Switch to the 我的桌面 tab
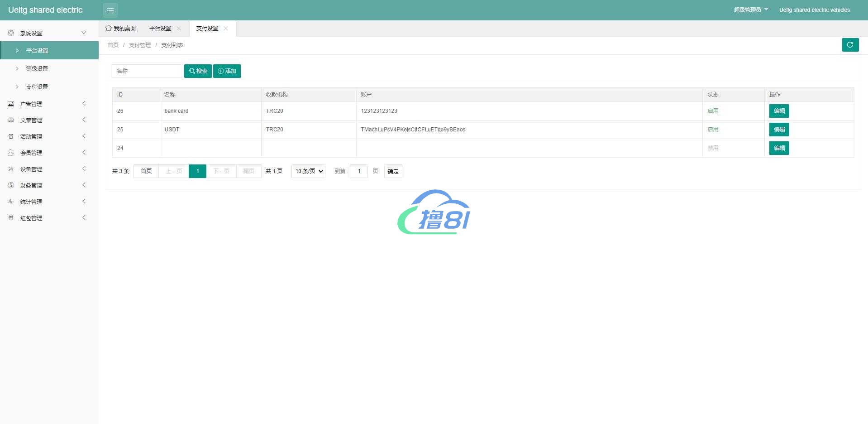Viewport: 868px width, 424px height. [121, 29]
